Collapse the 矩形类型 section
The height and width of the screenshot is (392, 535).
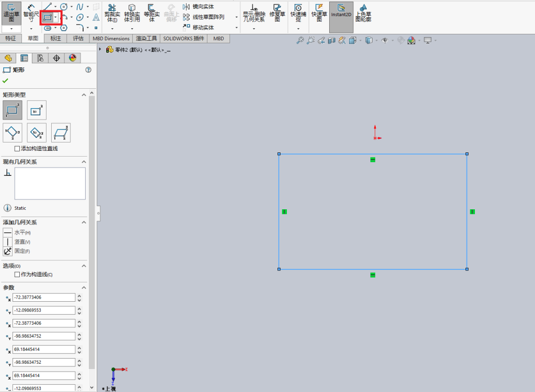point(84,95)
